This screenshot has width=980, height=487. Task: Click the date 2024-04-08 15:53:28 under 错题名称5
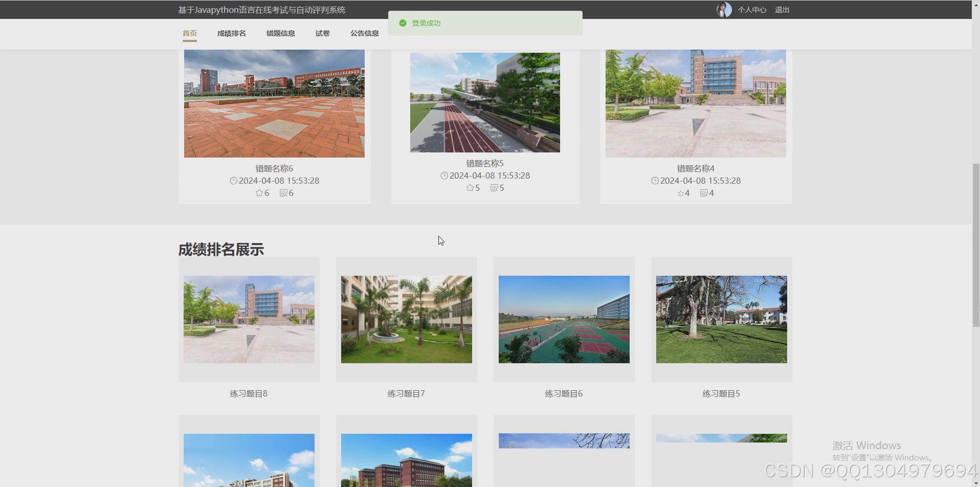pos(489,175)
